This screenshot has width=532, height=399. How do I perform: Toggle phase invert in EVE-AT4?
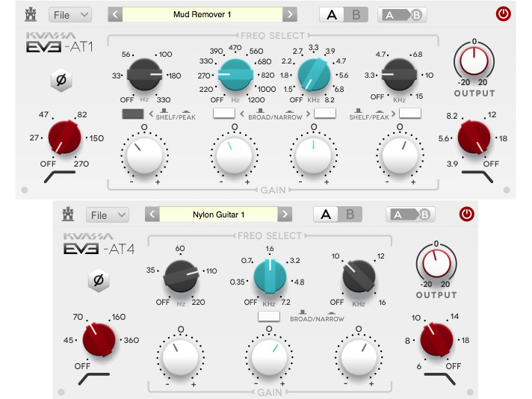pyautogui.click(x=99, y=280)
